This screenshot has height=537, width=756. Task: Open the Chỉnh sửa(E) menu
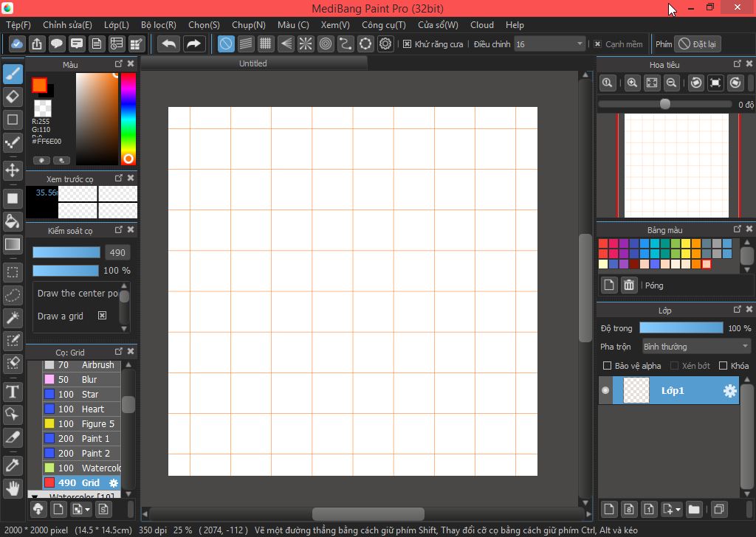[67, 25]
